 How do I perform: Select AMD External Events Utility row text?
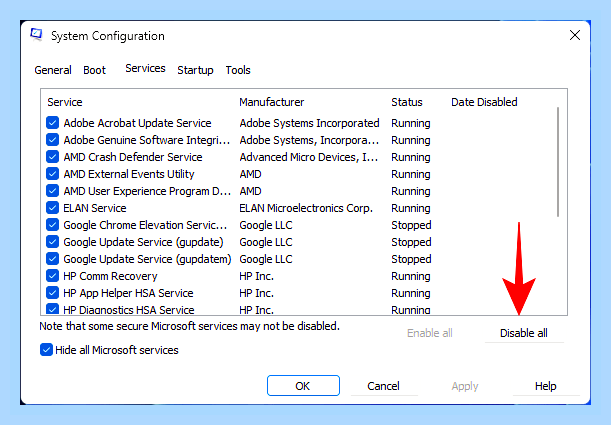tap(129, 174)
